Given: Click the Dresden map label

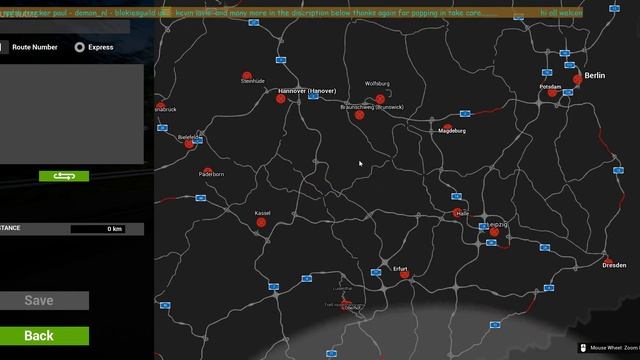Looking at the screenshot, I should pos(614,265).
